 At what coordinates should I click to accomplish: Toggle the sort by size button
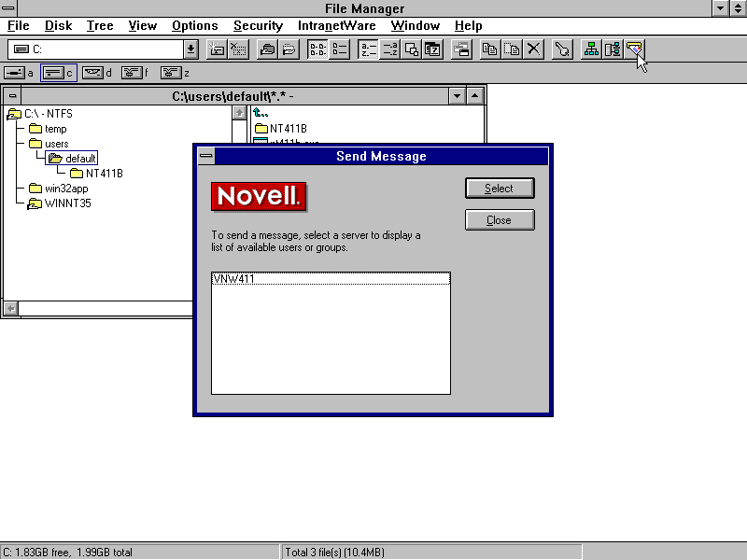(x=411, y=49)
